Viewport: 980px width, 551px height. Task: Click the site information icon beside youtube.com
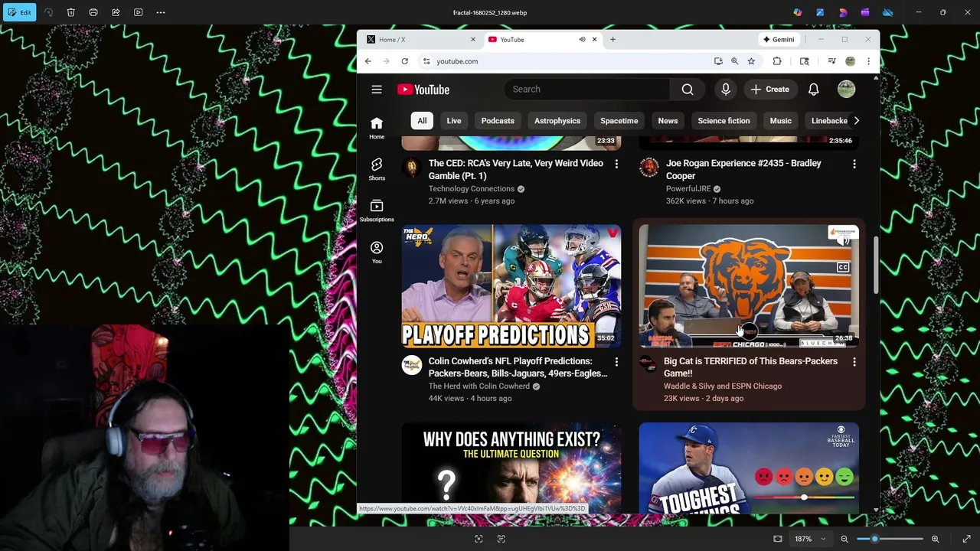[426, 61]
